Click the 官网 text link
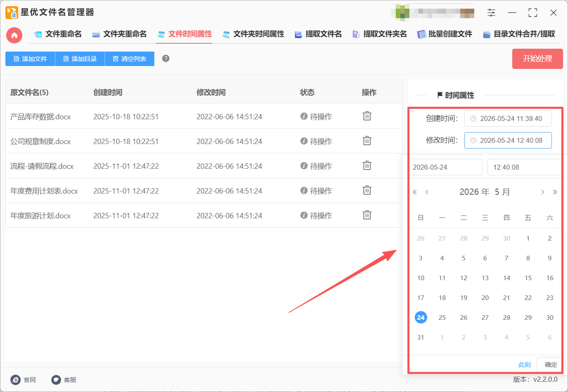The height and width of the screenshot is (392, 568). [30, 380]
